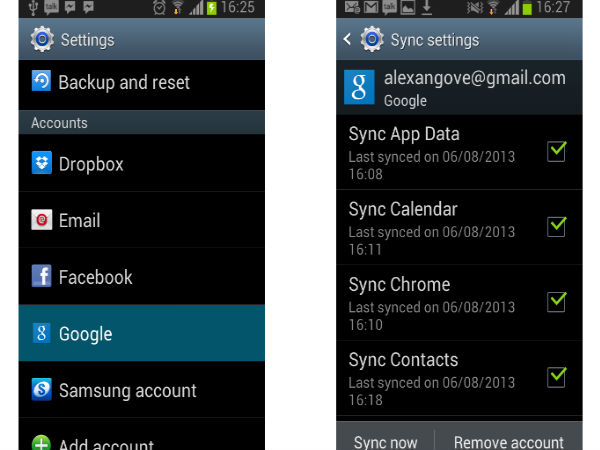Viewport: 600px width, 450px height.
Task: Tap the Facebook account icon
Action: (41, 277)
